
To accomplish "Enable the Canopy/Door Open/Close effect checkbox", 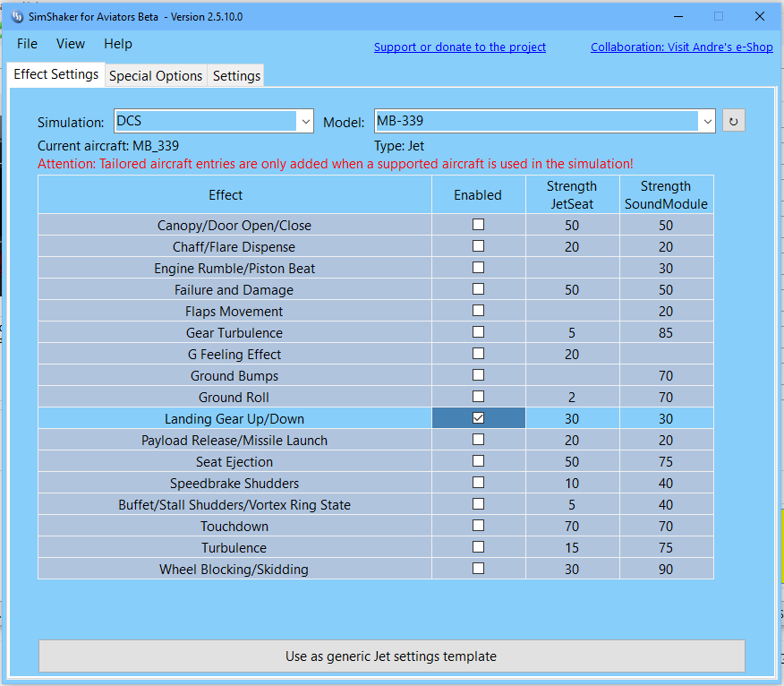I will click(x=478, y=225).
